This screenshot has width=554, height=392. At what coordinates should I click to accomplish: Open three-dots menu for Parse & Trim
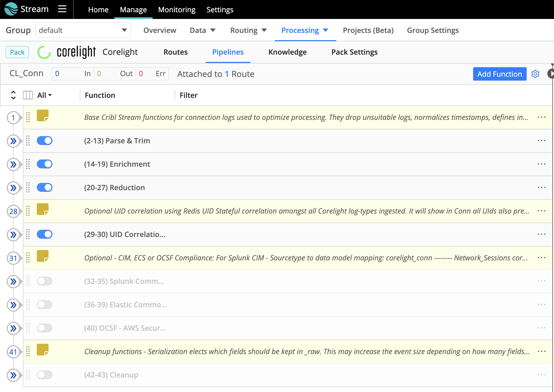541,141
